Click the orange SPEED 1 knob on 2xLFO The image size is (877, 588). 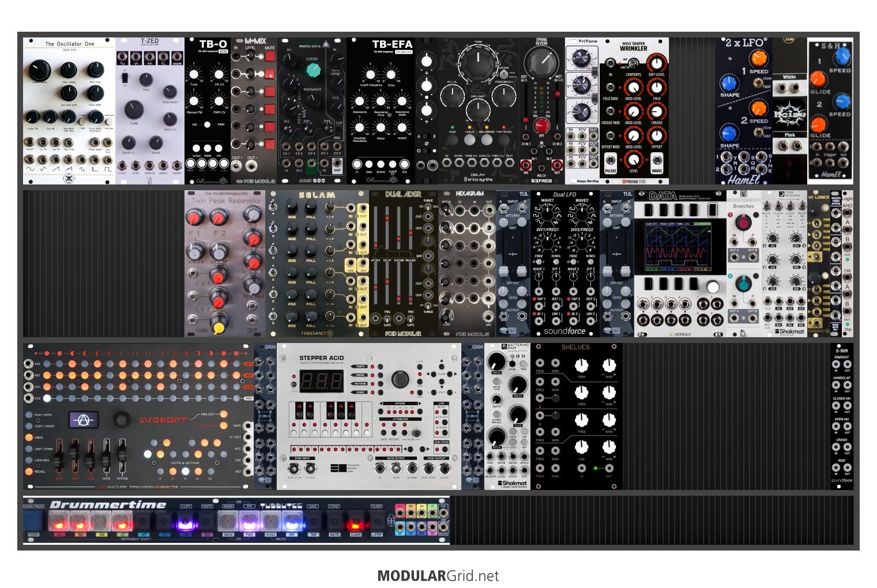(759, 58)
